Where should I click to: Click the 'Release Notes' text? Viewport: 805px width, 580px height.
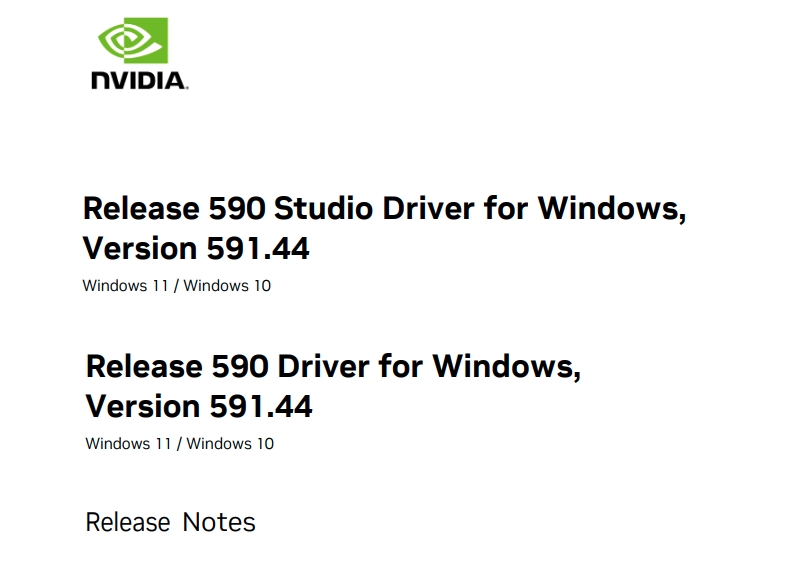(x=170, y=522)
